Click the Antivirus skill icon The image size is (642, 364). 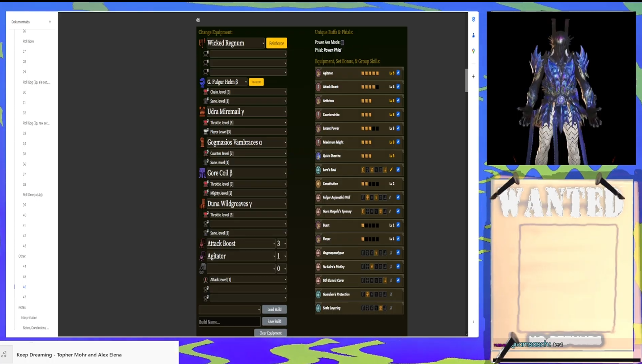coord(318,101)
